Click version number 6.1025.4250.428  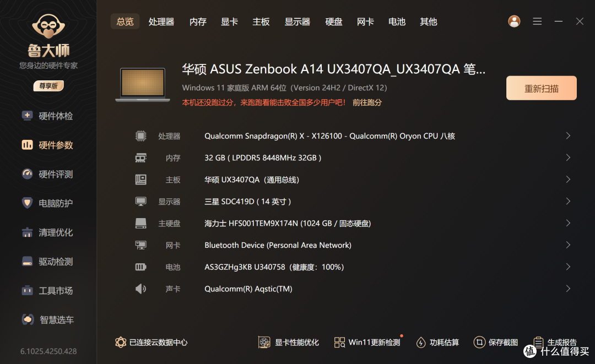48,351
